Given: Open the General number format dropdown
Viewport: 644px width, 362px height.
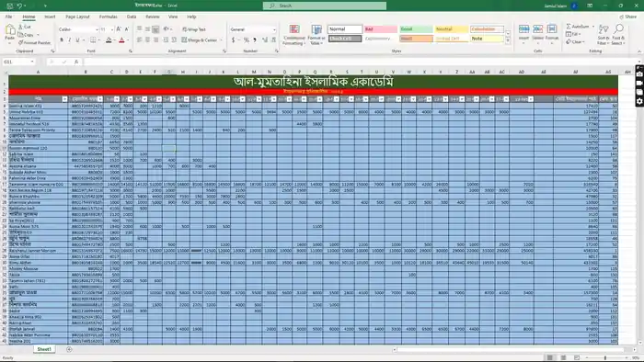Looking at the screenshot, I should (274, 29).
